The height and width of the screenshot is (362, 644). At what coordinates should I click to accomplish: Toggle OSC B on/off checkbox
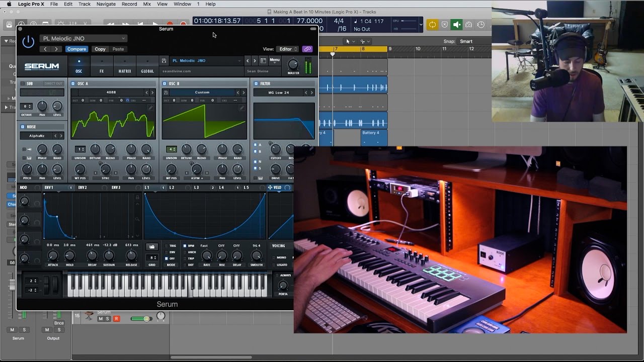point(165,83)
